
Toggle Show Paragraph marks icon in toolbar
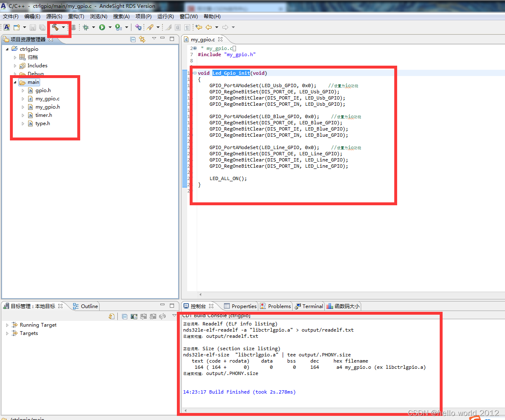coord(187,27)
